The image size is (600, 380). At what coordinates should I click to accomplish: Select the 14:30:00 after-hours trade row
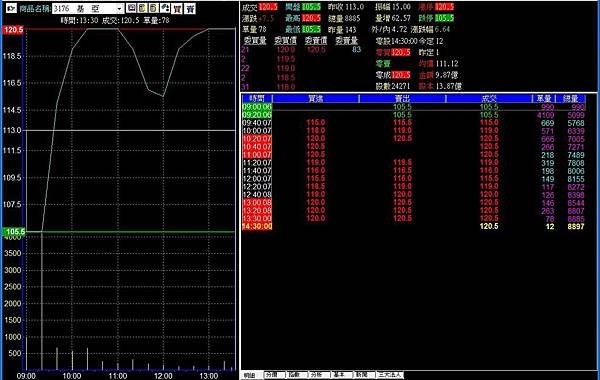(414, 227)
